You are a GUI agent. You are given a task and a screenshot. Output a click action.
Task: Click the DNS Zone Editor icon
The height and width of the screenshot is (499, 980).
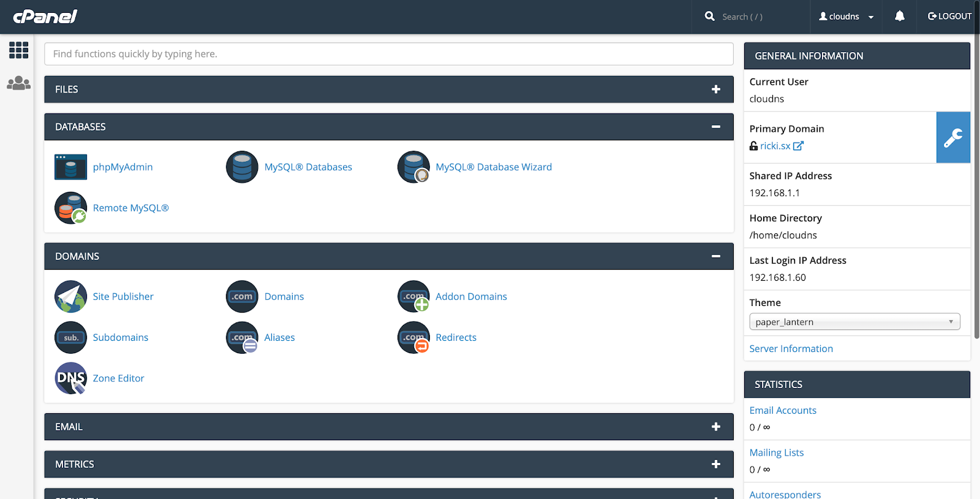pos(70,378)
